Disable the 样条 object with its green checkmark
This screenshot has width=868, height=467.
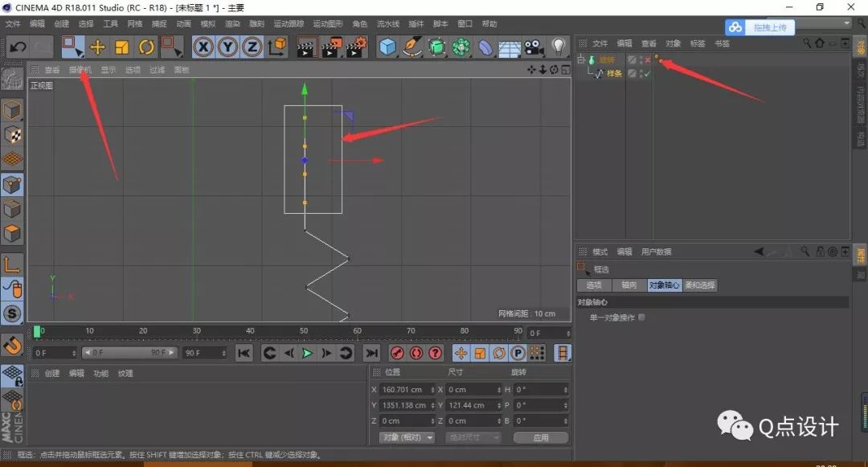(648, 73)
